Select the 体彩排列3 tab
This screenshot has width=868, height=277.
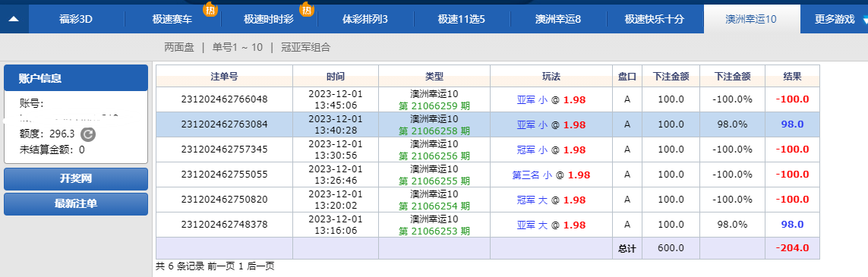[x=365, y=19]
